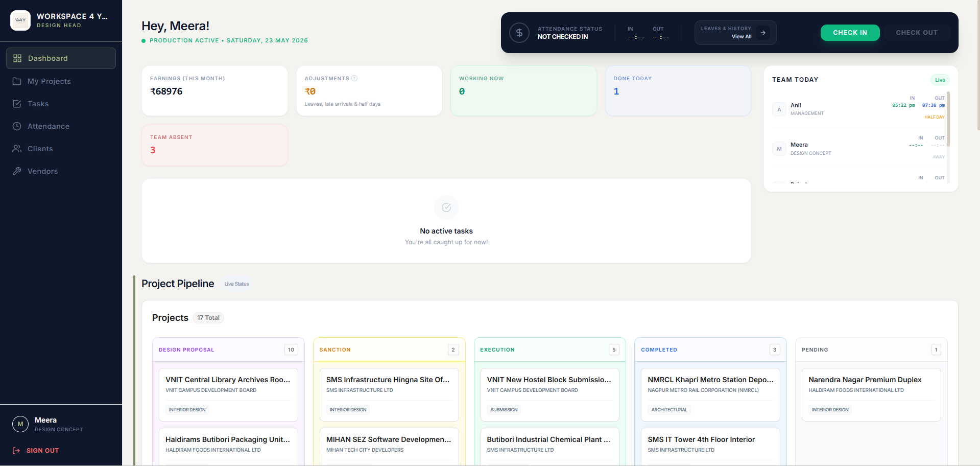Open Butibori Industrial Chemical Plant card
Image resolution: width=980 pixels, height=466 pixels.
click(x=549, y=447)
